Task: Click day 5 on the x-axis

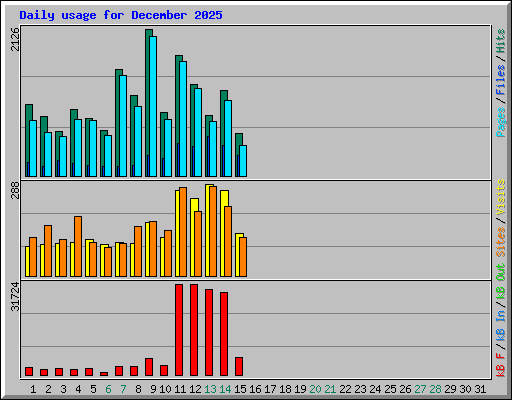Action: (x=93, y=389)
